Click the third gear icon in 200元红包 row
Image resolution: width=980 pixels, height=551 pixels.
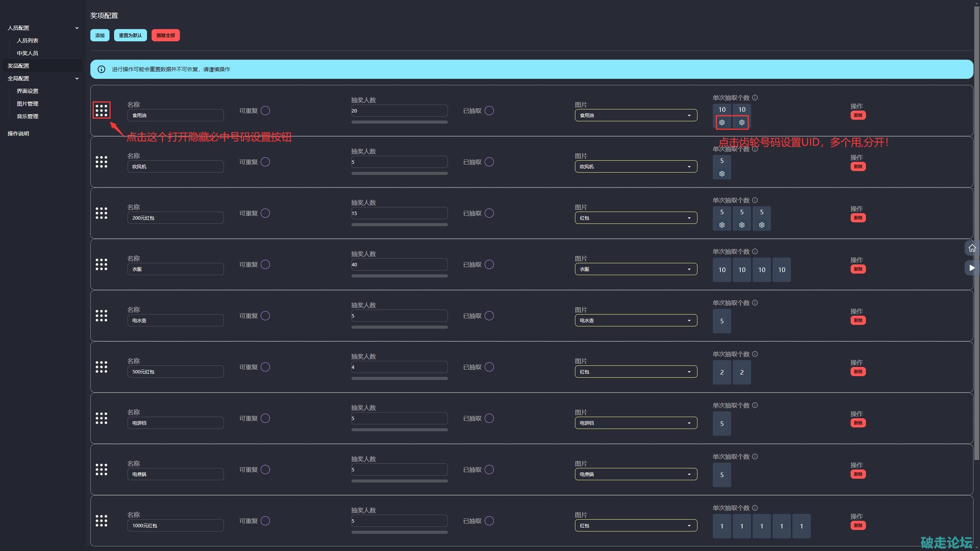[x=761, y=225]
